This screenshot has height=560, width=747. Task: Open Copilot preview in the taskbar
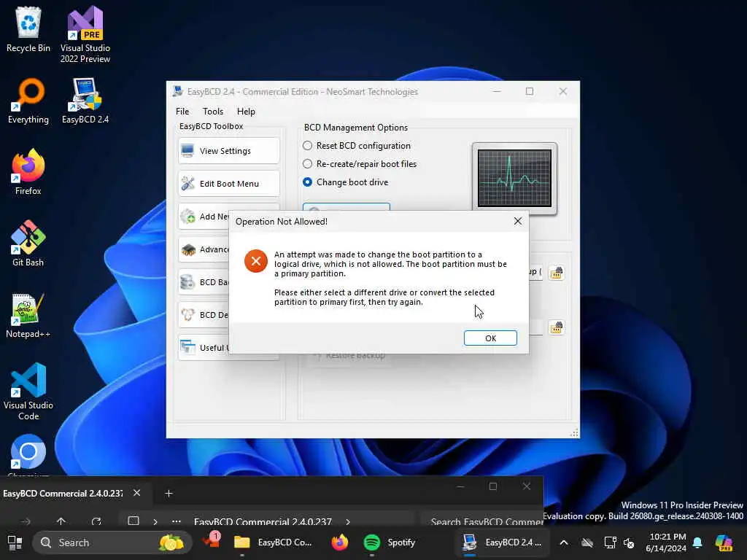tap(724, 542)
